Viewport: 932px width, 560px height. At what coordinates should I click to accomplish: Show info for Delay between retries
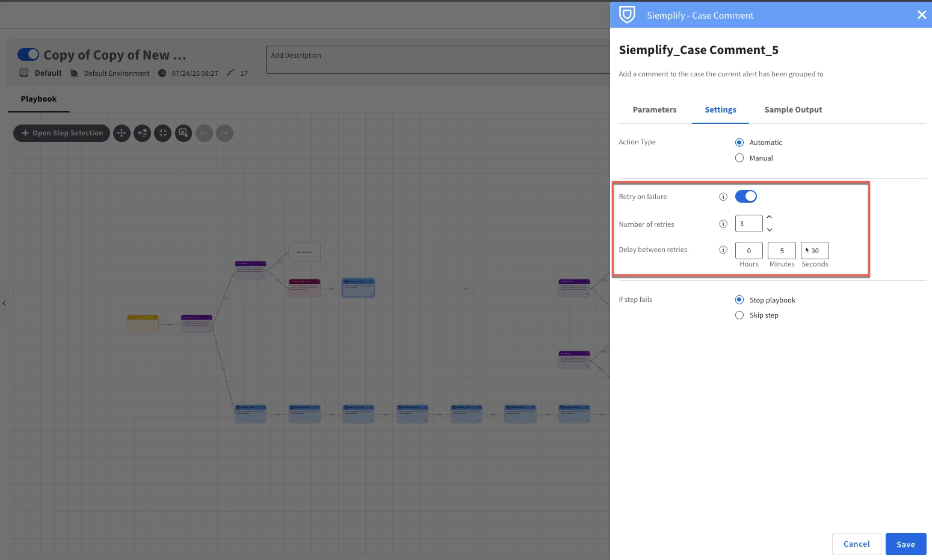click(x=723, y=250)
